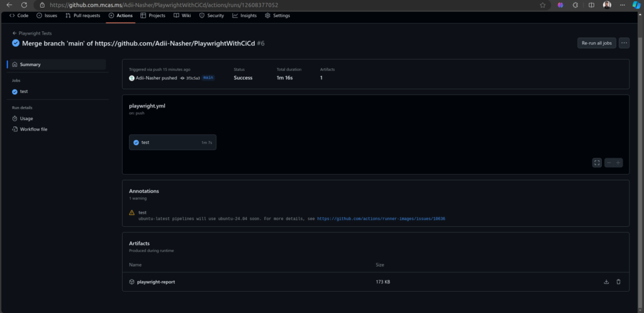This screenshot has height=313, width=644.
Task: Go to the Settings tab
Action: coord(277,15)
